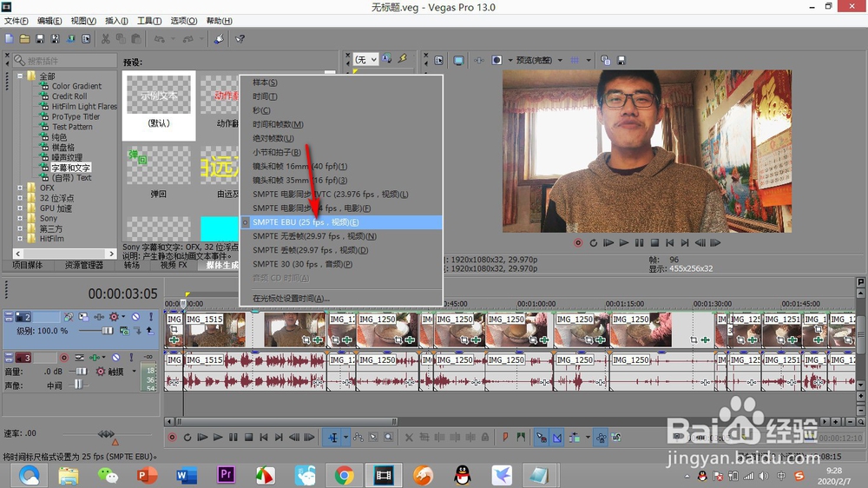Open the edit tool dropdown arrow
Image resolution: width=868 pixels, height=488 pixels.
click(x=346, y=438)
